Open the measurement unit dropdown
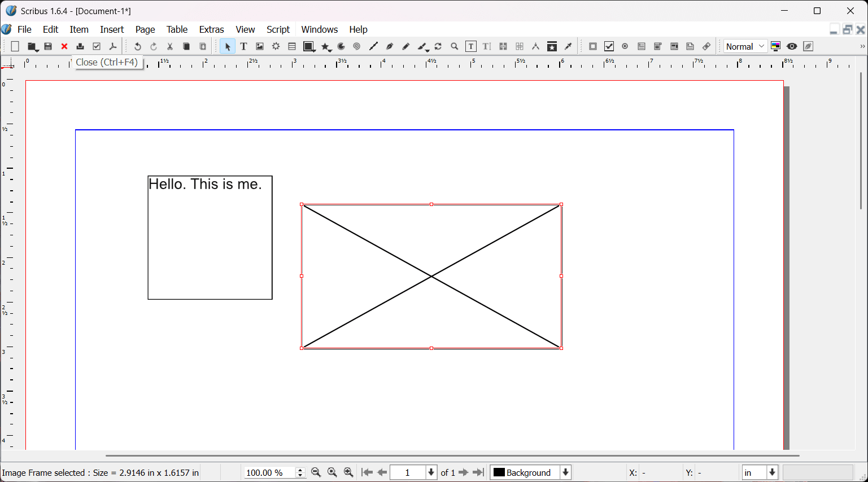Image resolution: width=868 pixels, height=482 pixels. click(772, 472)
